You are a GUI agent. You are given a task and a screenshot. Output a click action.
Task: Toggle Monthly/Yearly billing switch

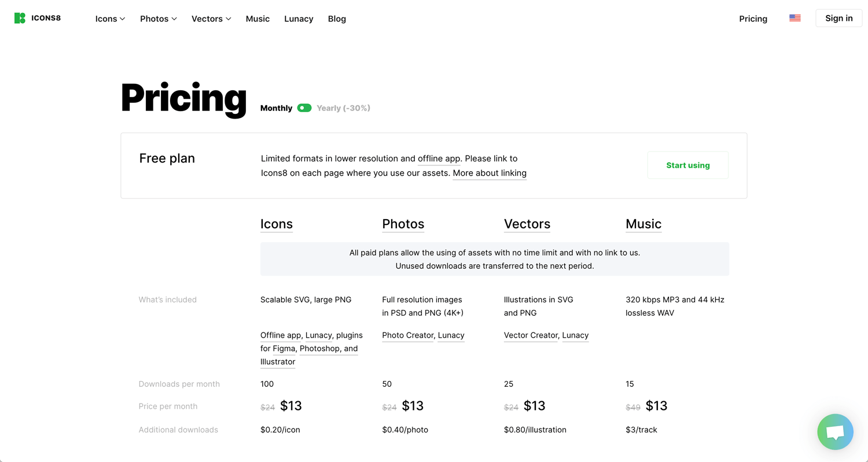tap(304, 108)
